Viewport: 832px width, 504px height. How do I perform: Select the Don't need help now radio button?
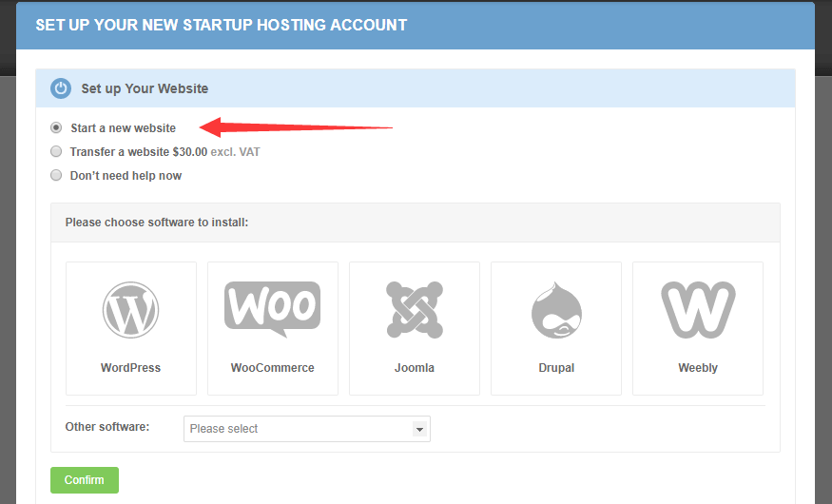point(57,175)
